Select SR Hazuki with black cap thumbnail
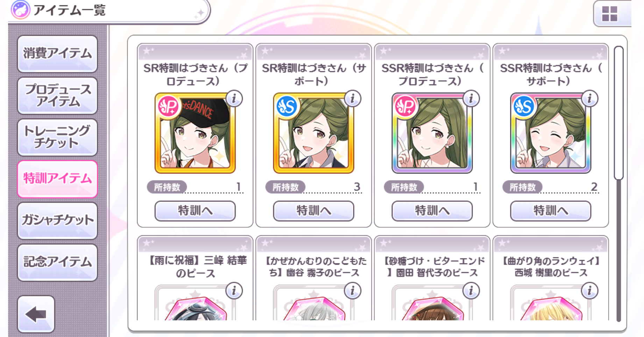This screenshot has width=644, height=337. click(x=195, y=133)
